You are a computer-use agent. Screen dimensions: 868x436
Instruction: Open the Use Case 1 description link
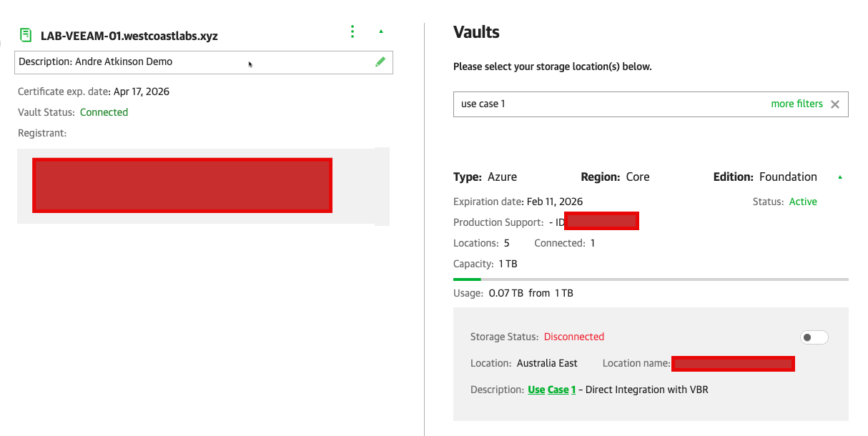(x=551, y=390)
